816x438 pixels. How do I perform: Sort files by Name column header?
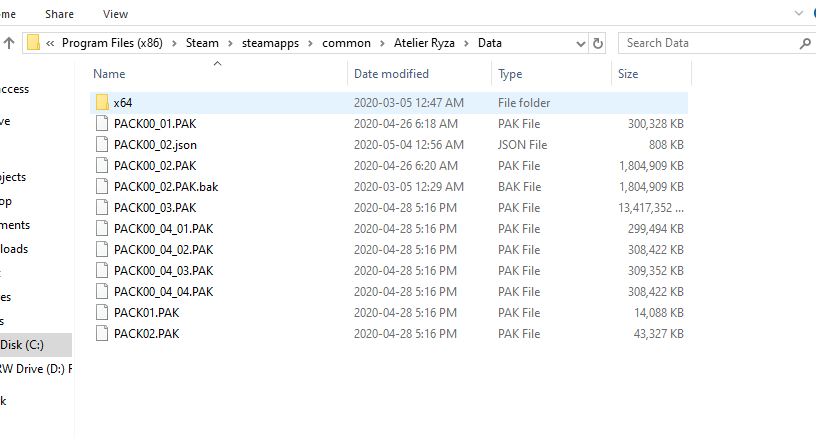pos(109,74)
